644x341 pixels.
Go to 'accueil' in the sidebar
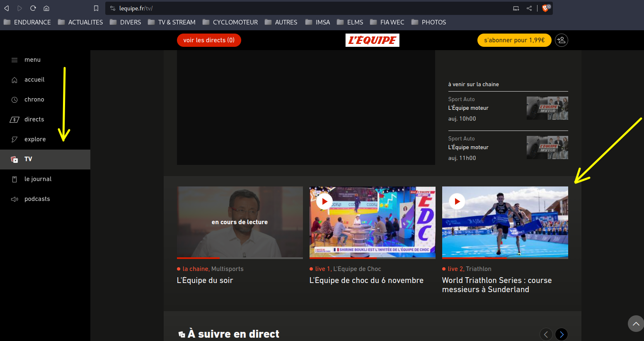coord(45,80)
